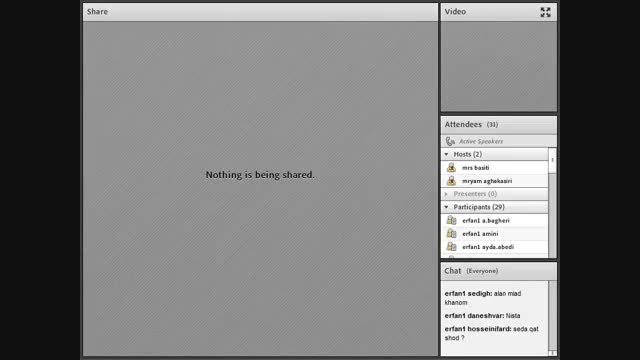Click chat message from erfan1 daneshvar

coord(482,316)
